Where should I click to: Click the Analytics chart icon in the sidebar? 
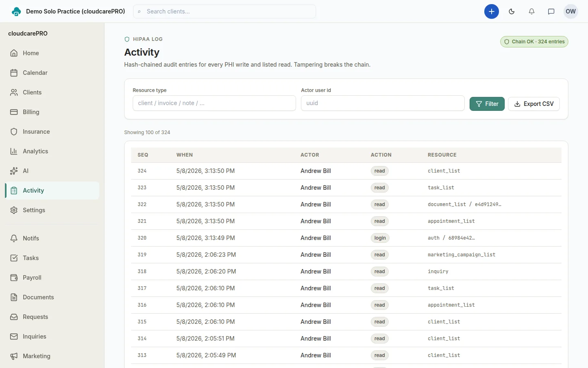[14, 151]
